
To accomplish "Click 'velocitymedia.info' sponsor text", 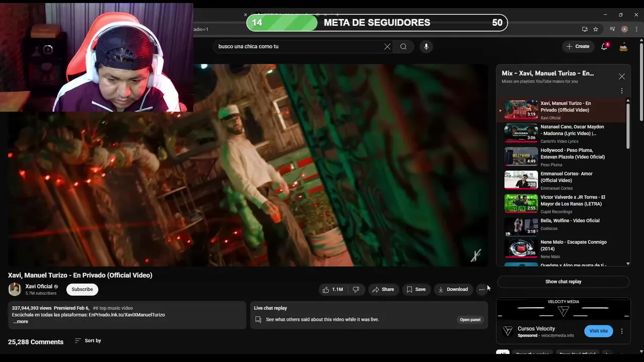I will pos(557,335).
